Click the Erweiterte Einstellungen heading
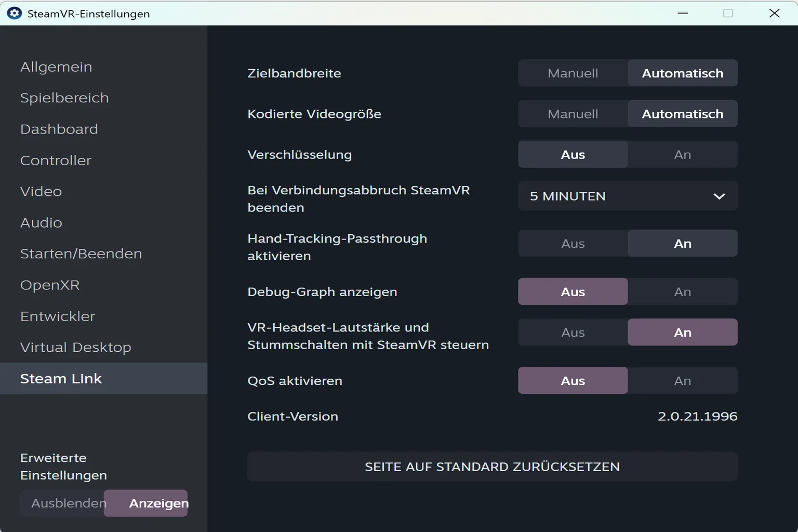 (63, 467)
